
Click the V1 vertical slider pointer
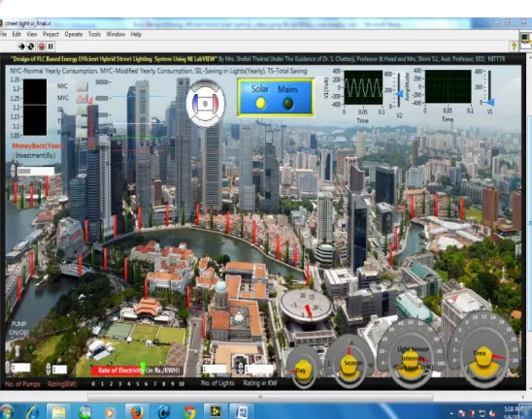point(490,102)
